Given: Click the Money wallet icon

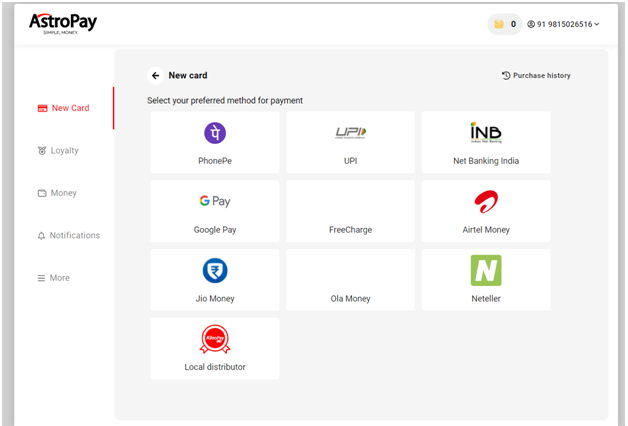Looking at the screenshot, I should pos(42,193).
